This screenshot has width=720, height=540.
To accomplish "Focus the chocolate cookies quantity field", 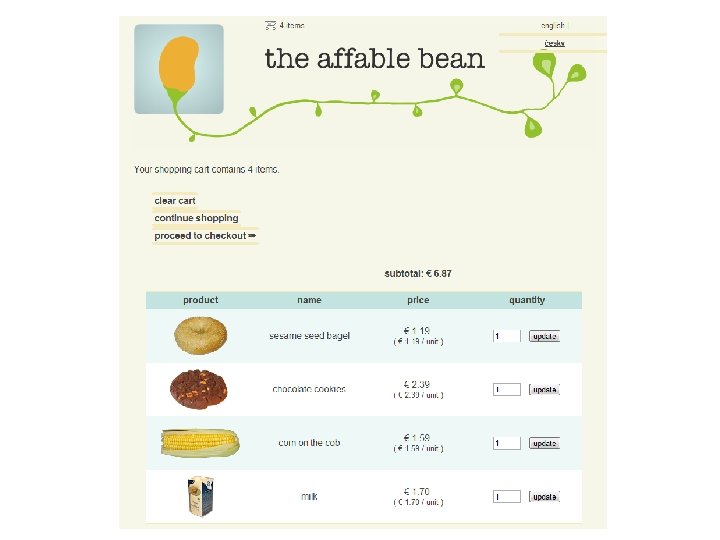I will click(507, 389).
